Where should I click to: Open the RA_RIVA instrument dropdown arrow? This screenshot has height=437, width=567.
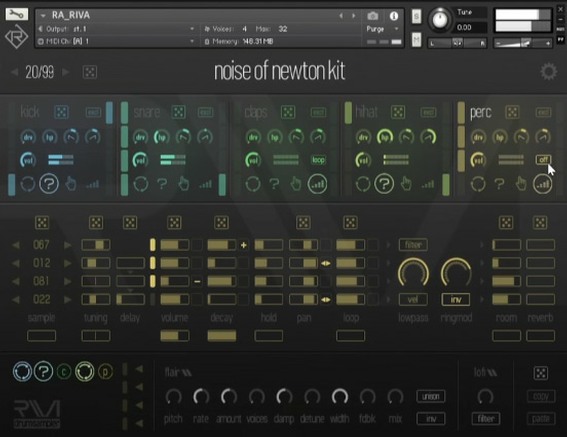click(x=43, y=16)
